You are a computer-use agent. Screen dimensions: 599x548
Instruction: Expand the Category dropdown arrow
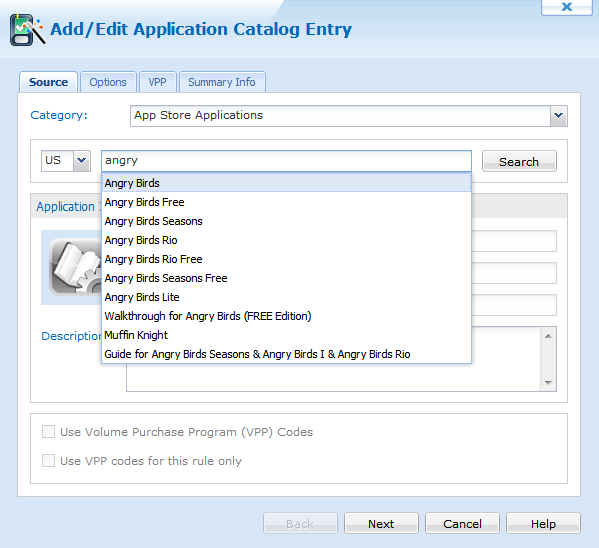point(559,115)
